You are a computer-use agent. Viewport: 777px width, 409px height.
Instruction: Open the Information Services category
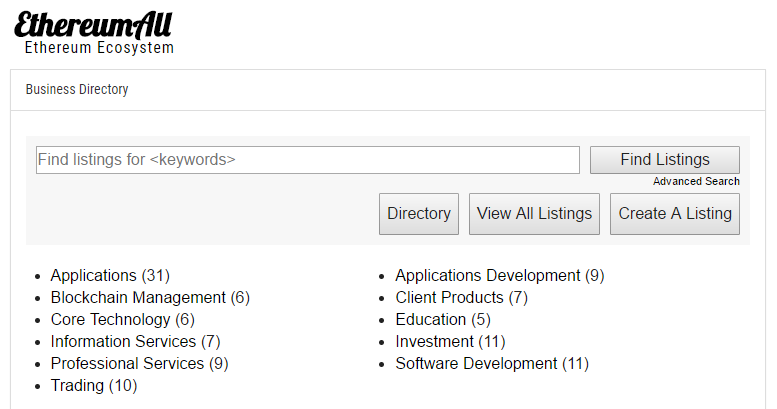coord(123,342)
